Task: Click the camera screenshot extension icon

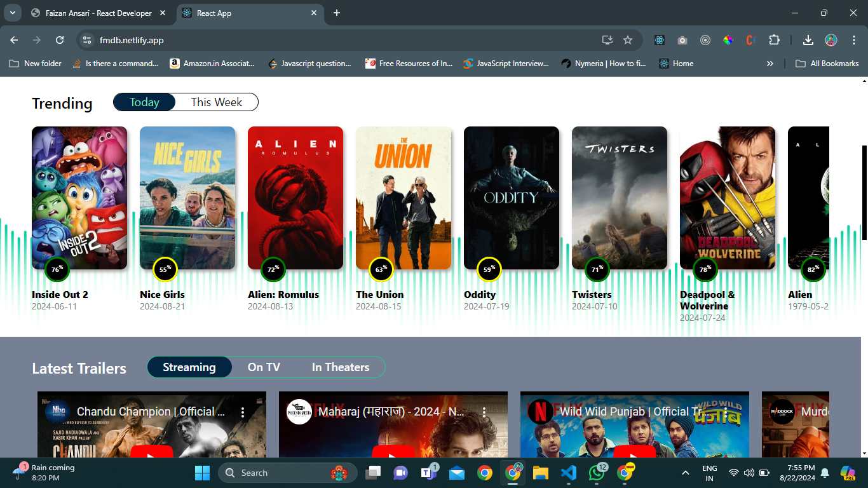Action: (682, 40)
